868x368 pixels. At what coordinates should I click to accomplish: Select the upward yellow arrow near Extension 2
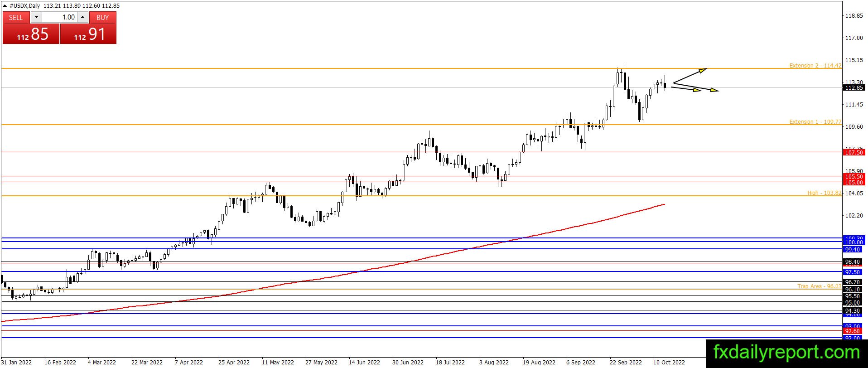690,76
